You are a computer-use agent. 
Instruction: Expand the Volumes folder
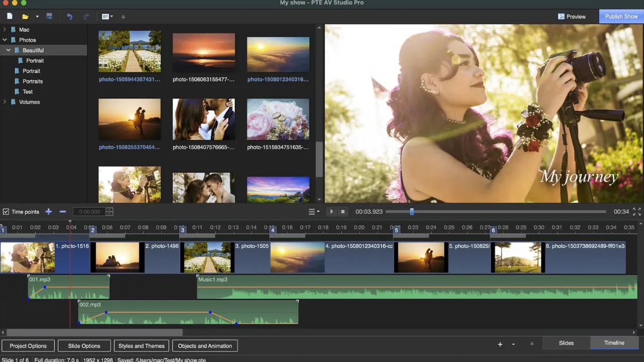tap(5, 102)
